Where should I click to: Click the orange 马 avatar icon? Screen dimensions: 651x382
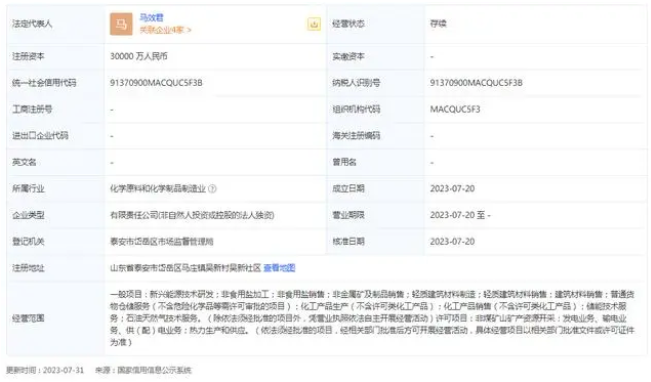click(121, 24)
